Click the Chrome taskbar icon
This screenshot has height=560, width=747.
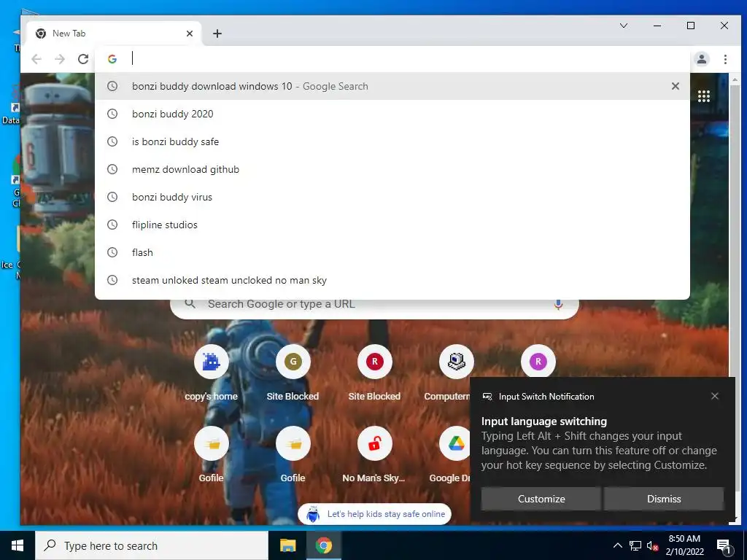[x=323, y=545]
